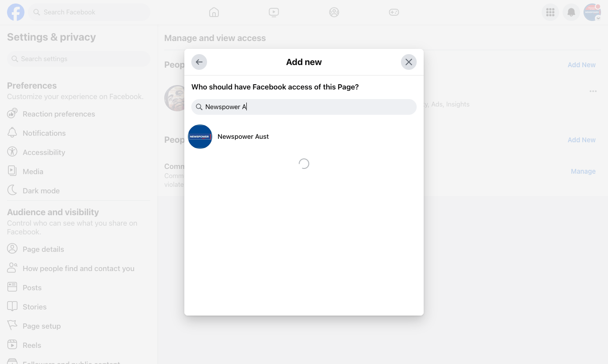The height and width of the screenshot is (364, 608).
Task: Click the Page details person icon
Action: 12,249
